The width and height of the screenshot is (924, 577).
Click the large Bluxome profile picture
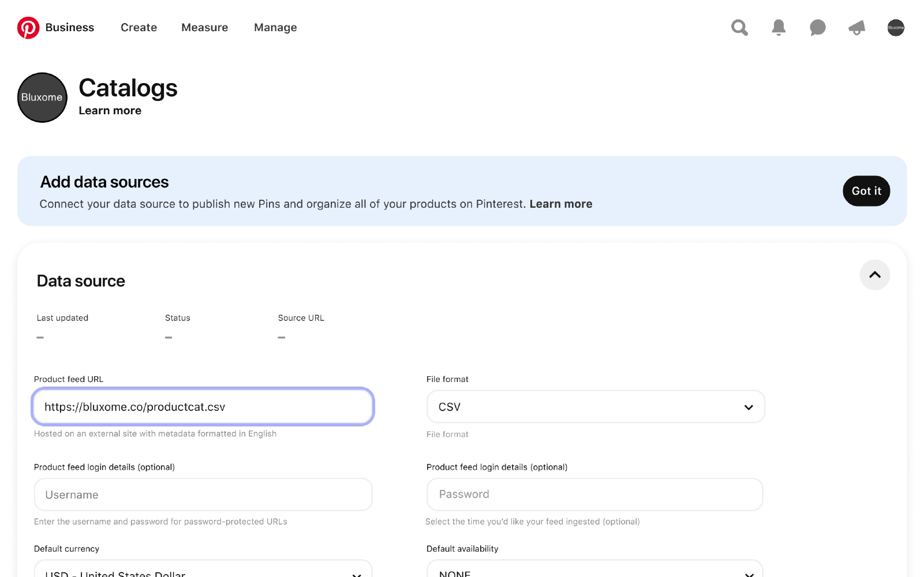point(42,98)
